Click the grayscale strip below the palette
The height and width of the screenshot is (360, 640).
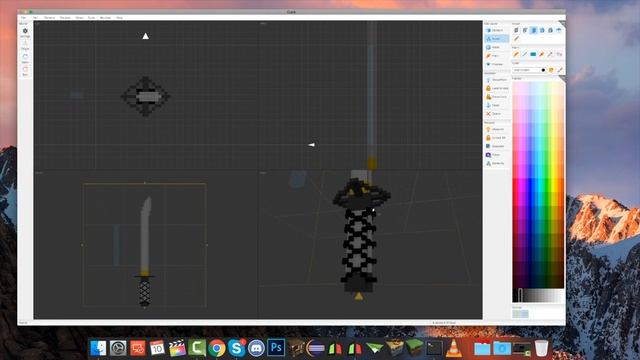tap(539, 296)
